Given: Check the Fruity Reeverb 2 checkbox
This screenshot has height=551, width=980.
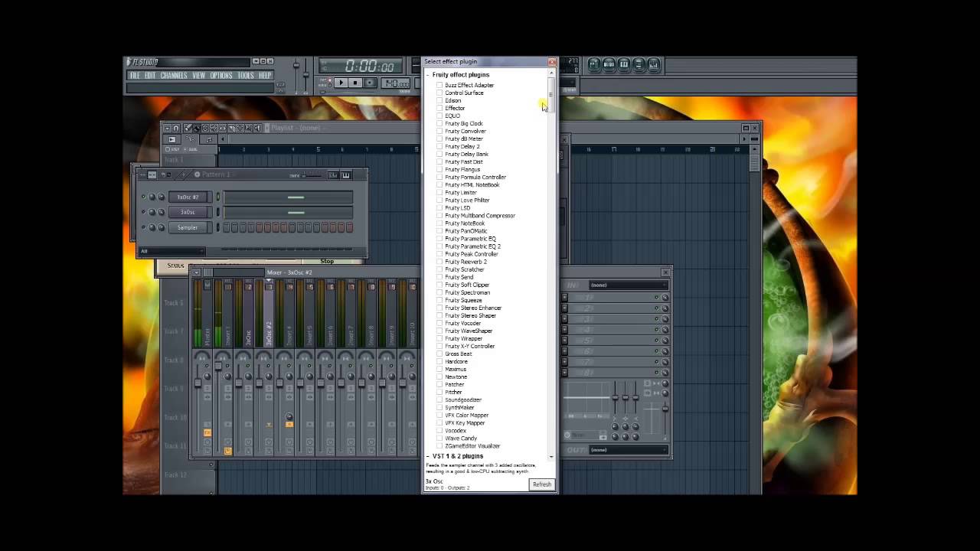Looking at the screenshot, I should tap(439, 262).
